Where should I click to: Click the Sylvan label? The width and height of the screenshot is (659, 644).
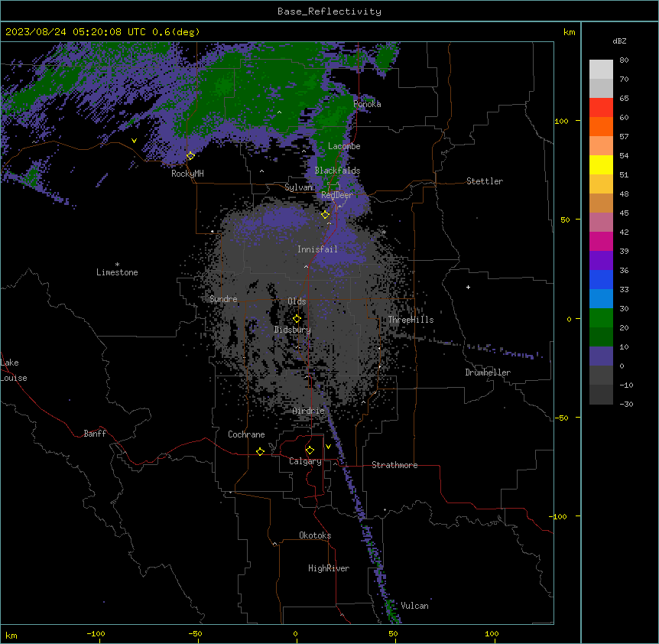tap(298, 187)
